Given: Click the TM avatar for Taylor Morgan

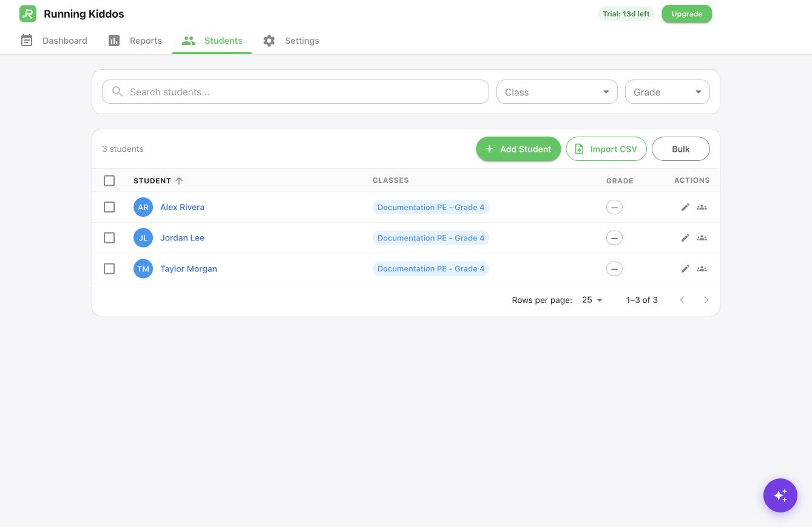Looking at the screenshot, I should tap(143, 268).
